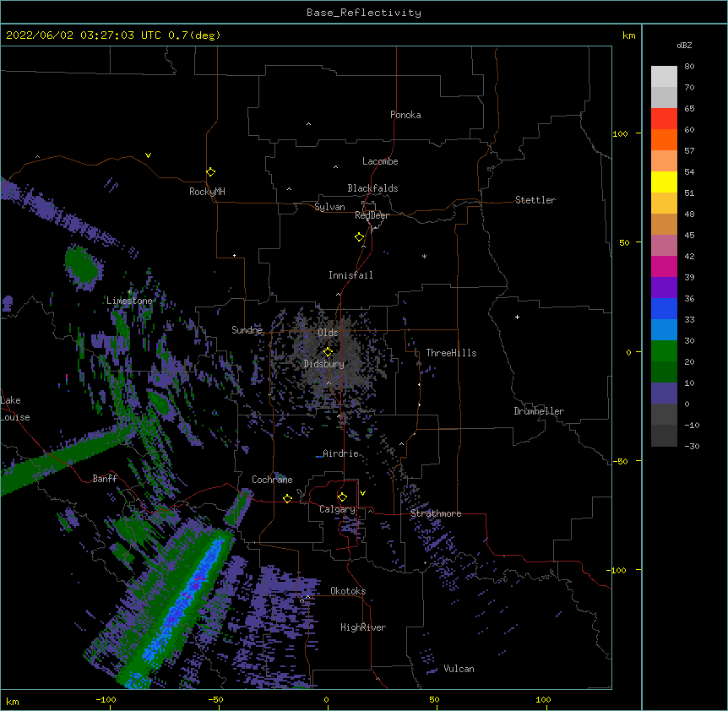The height and width of the screenshot is (711, 728).
Task: Click the HighRiver label
Action: 363,627
